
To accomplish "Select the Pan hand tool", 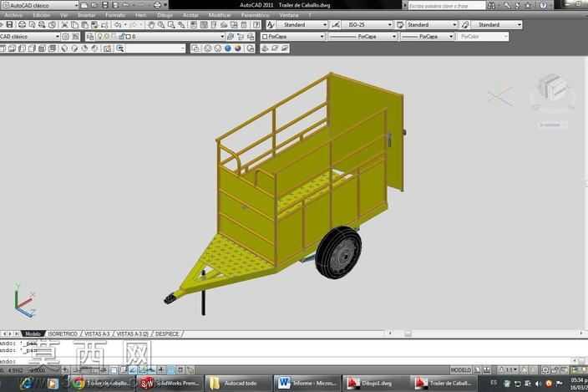I will [151, 25].
